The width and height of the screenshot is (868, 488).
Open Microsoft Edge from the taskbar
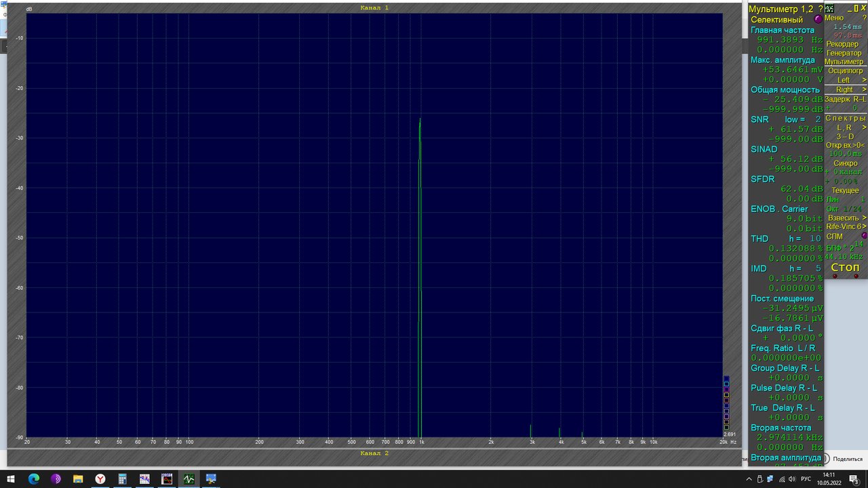click(33, 479)
